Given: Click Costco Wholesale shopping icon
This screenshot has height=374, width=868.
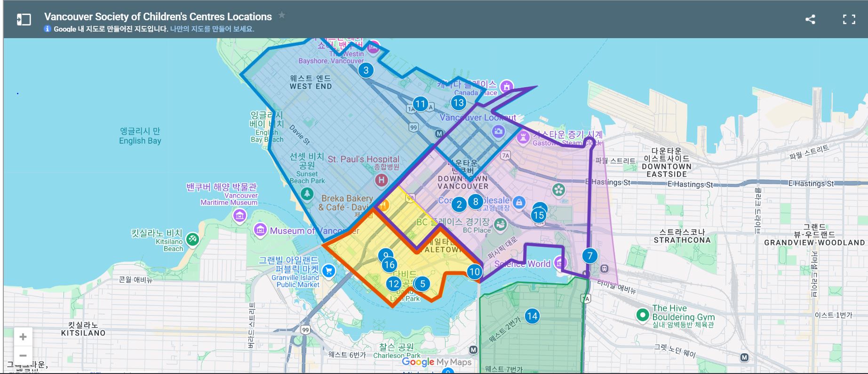Looking at the screenshot, I should [518, 203].
